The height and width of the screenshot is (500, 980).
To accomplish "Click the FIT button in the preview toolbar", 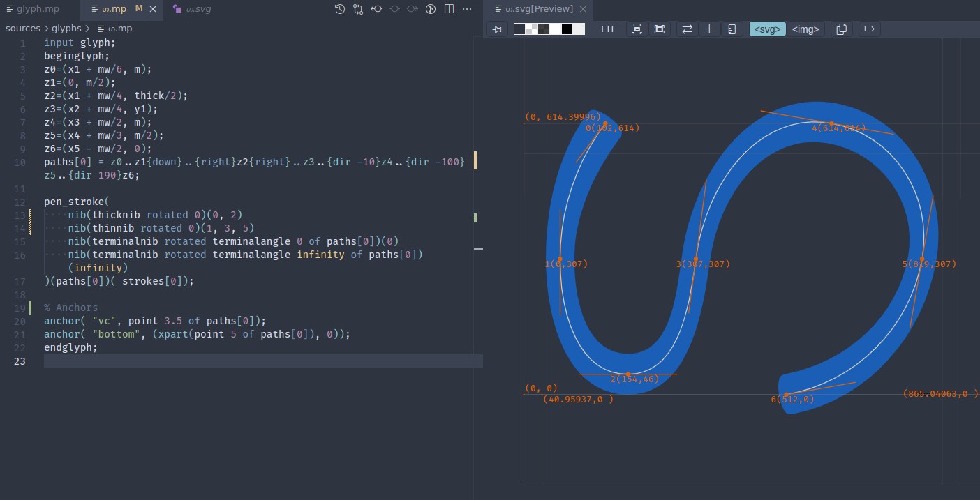I will (608, 29).
